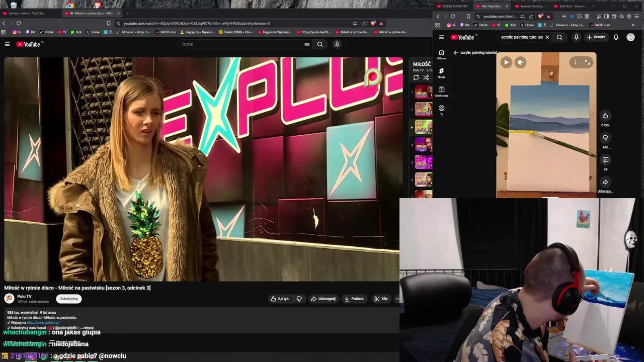Image resolution: width=644 pixels, height=362 pixels.
Task: Select playlist video number 1 thumbnail
Action: click(423, 92)
